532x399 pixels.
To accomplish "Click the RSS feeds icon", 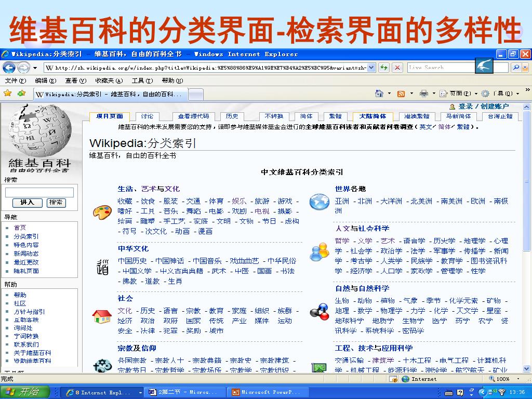I will pyautogui.click(x=401, y=94).
